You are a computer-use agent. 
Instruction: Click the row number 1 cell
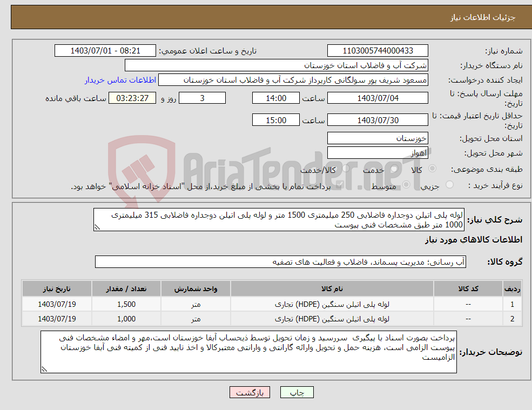click(512, 304)
